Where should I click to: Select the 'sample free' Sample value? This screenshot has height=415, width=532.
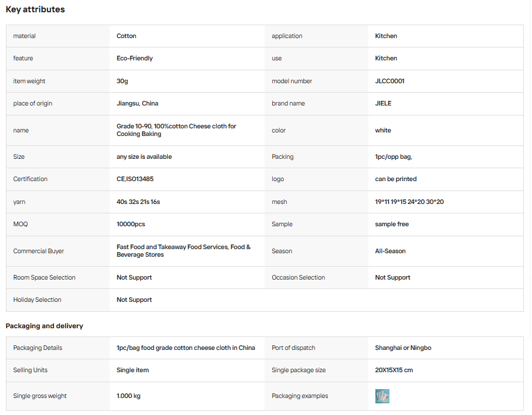point(392,224)
